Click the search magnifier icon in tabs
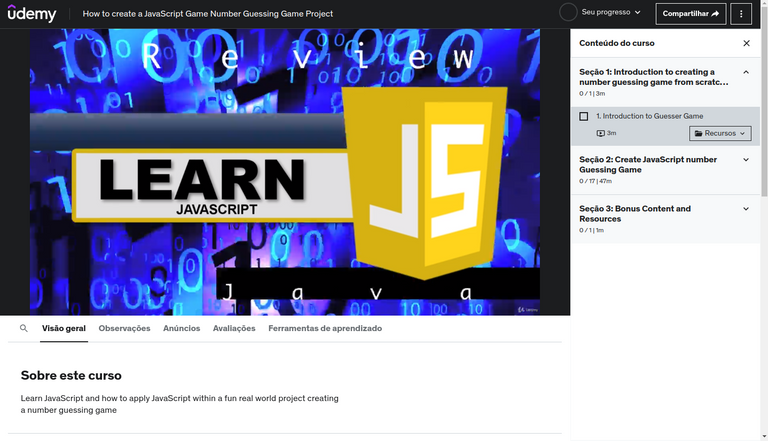 [x=24, y=328]
